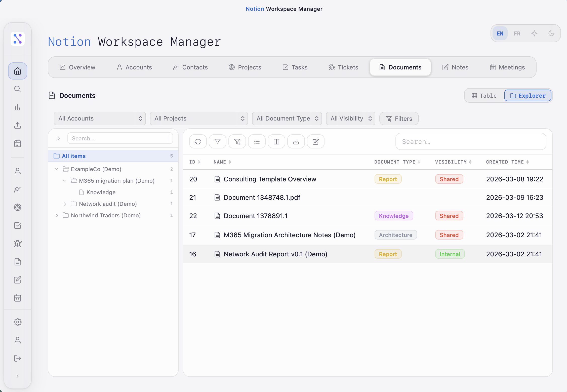The width and height of the screenshot is (567, 392).
Task: Select the settings gear in the sidebar
Action: 17,322
